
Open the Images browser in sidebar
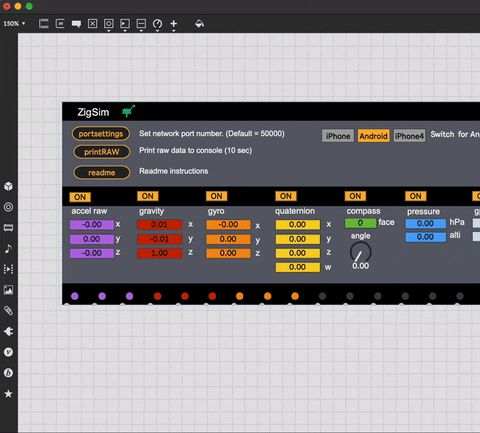(8, 290)
